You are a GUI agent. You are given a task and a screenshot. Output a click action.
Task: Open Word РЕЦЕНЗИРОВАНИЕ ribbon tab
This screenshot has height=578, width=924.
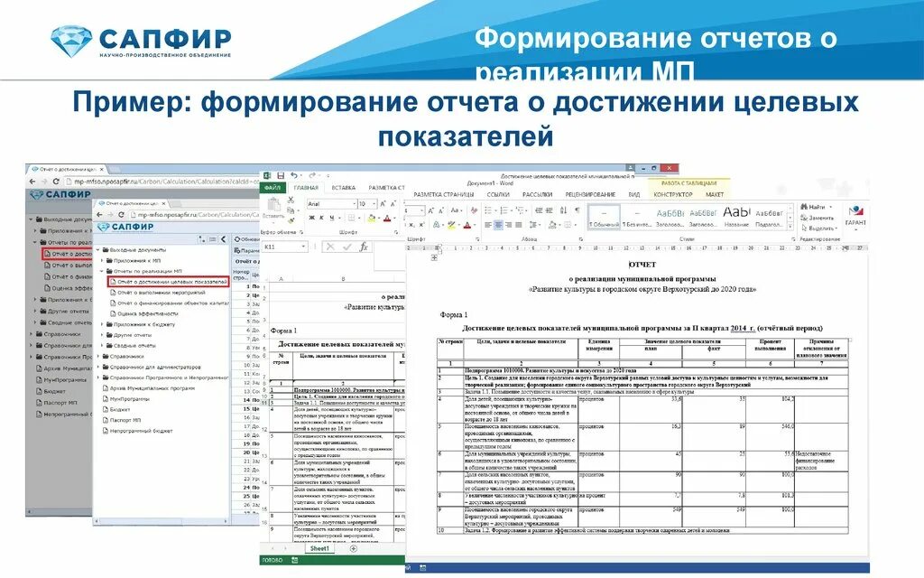pos(590,194)
